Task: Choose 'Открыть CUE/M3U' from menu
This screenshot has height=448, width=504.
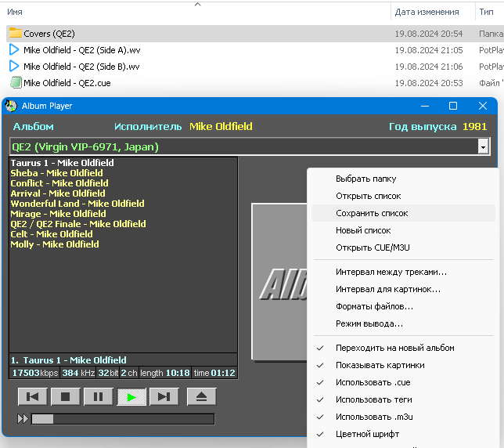Action: 403,247
